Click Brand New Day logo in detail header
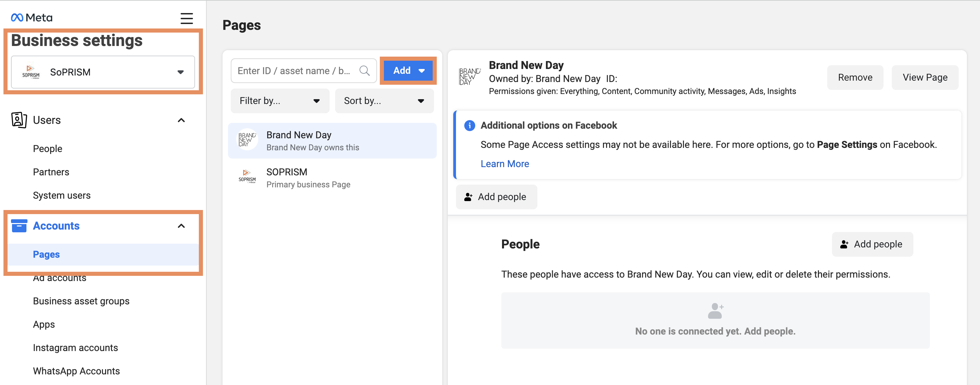Image resolution: width=980 pixels, height=385 pixels. pos(470,77)
